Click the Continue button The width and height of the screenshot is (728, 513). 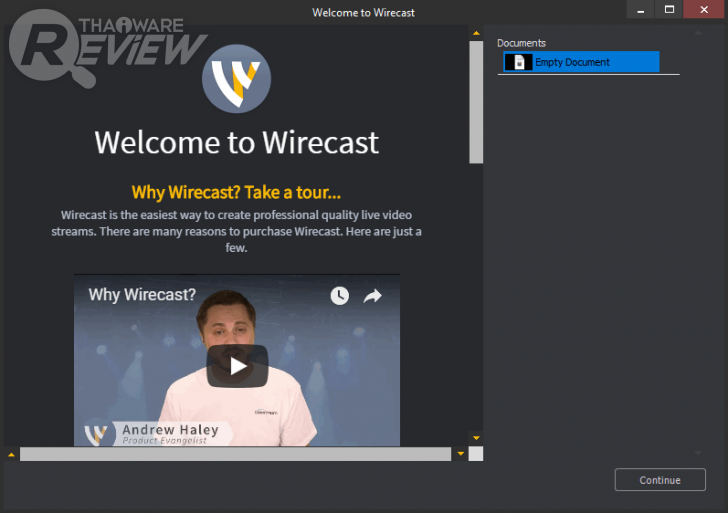[660, 480]
